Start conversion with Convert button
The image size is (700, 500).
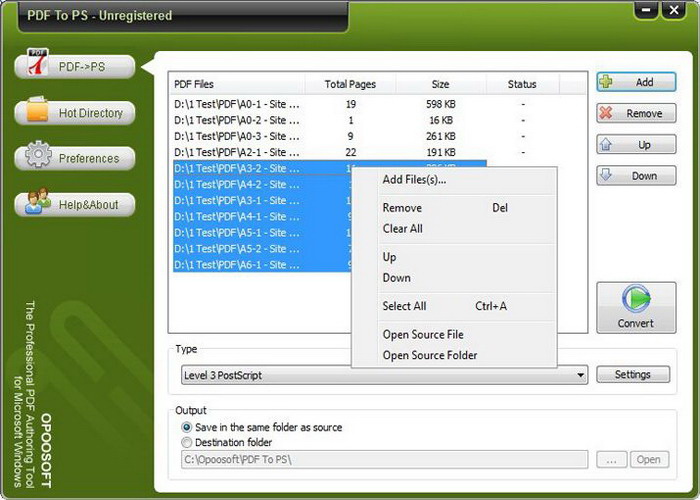point(636,308)
